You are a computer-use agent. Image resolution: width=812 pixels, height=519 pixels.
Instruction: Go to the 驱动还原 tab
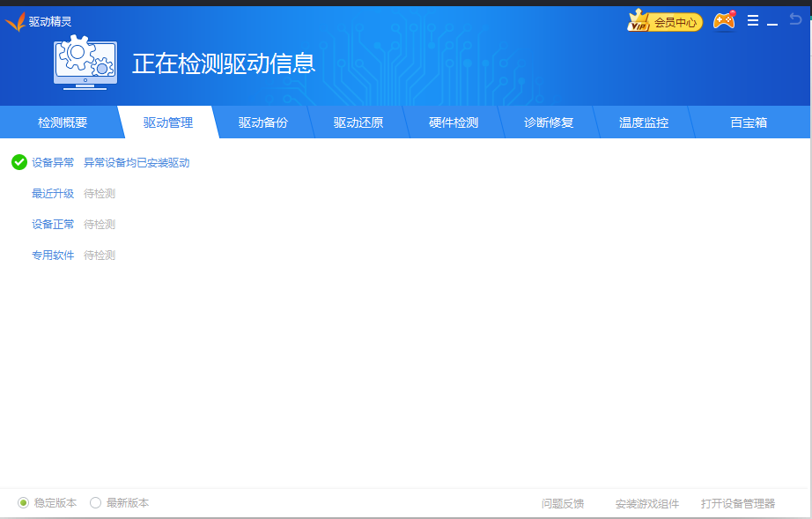click(358, 122)
